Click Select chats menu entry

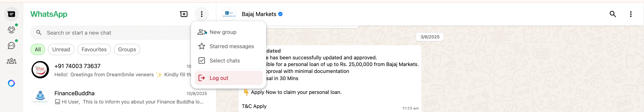pyautogui.click(x=225, y=61)
